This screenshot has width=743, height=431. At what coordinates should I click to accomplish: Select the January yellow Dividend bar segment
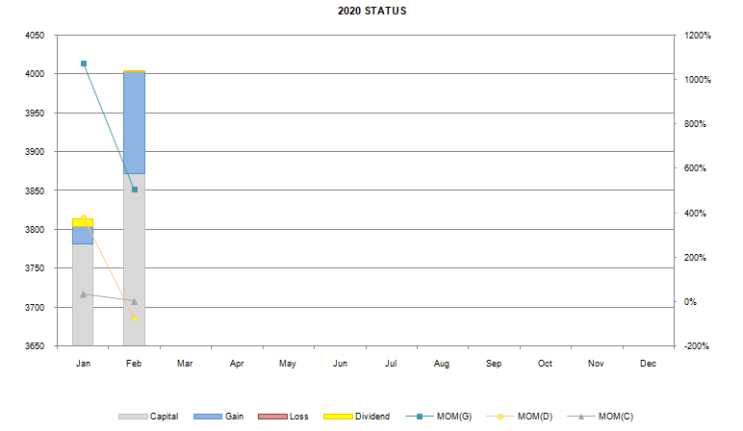point(82,223)
